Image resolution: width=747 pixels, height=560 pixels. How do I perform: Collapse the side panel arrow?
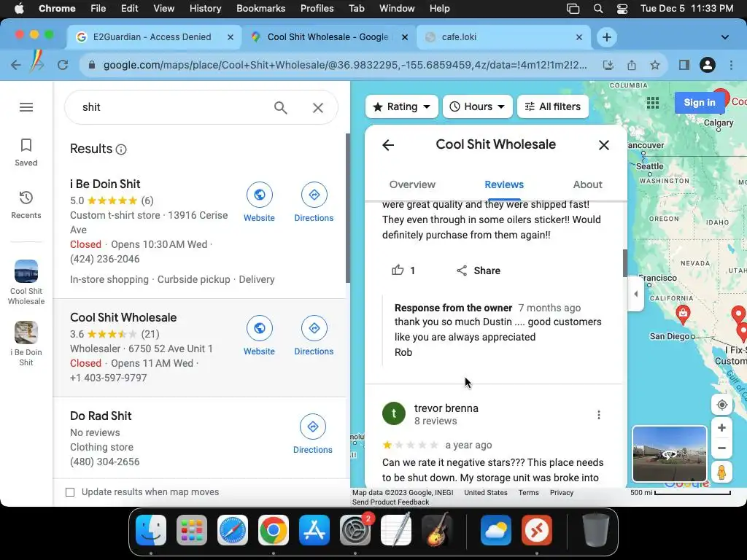point(636,294)
